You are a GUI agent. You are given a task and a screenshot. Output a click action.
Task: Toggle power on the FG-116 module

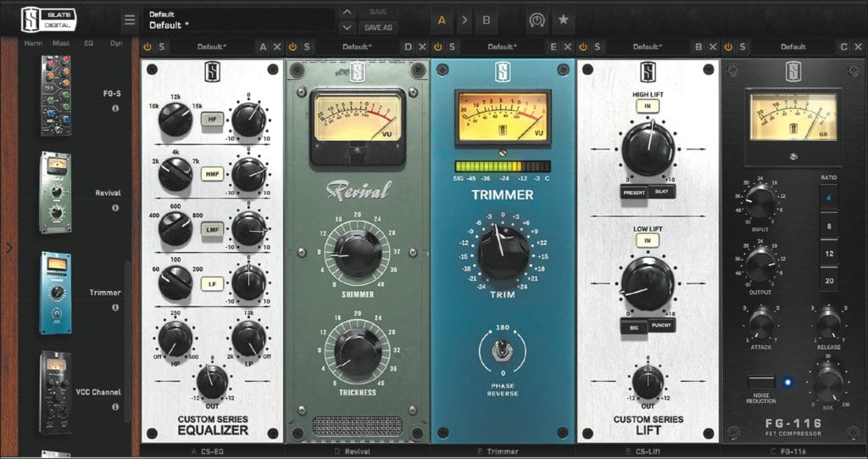click(x=728, y=48)
